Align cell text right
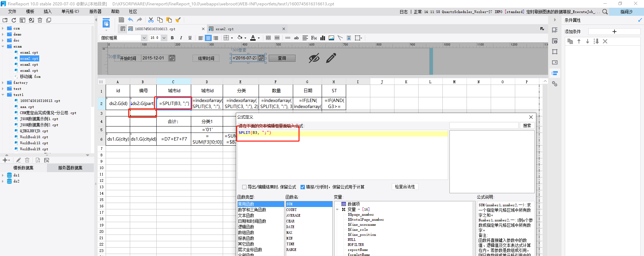 (216, 38)
